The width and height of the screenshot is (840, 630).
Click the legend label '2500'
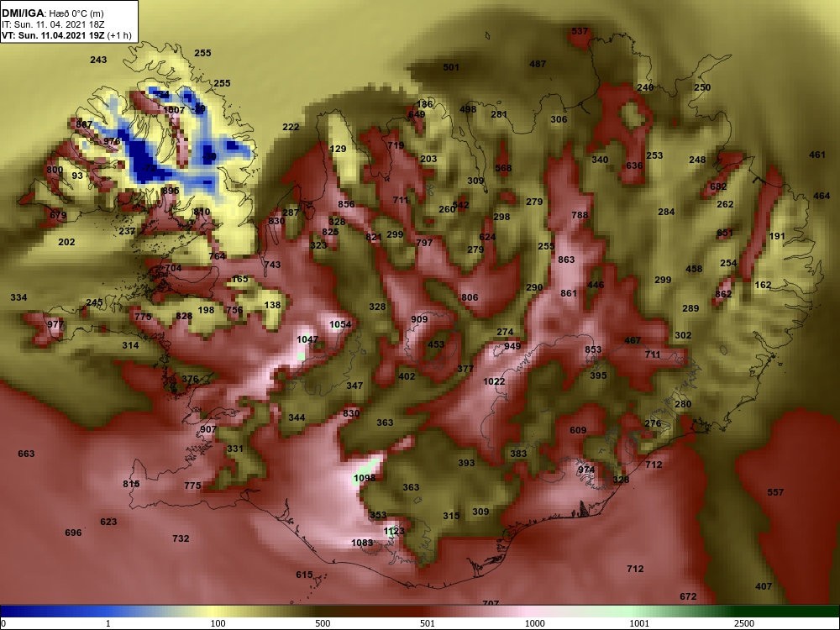point(744,623)
